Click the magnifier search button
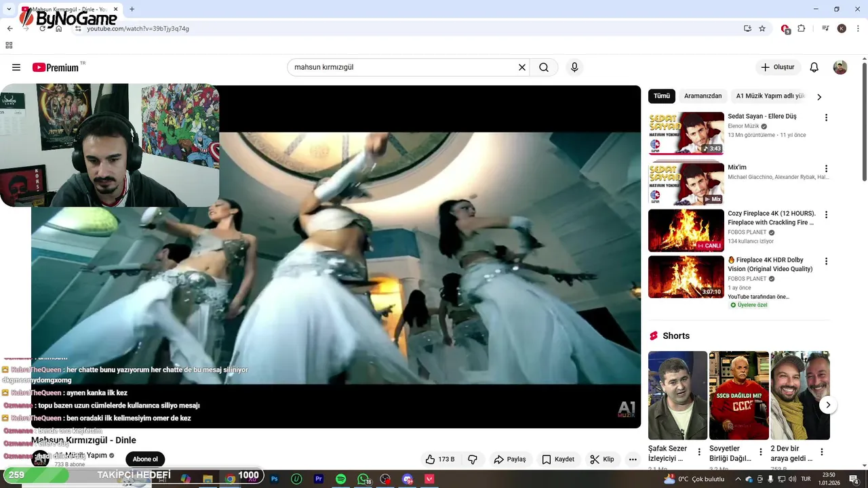The height and width of the screenshot is (488, 868). point(544,67)
